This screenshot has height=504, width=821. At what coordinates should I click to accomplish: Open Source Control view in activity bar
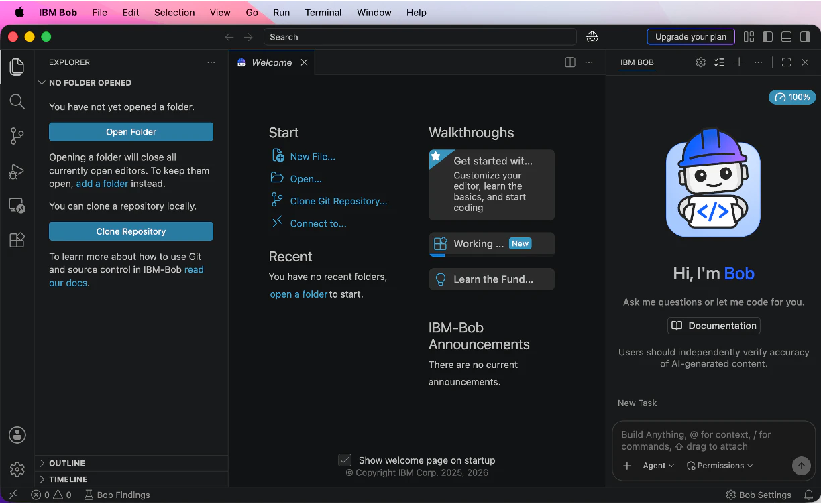[x=17, y=136]
